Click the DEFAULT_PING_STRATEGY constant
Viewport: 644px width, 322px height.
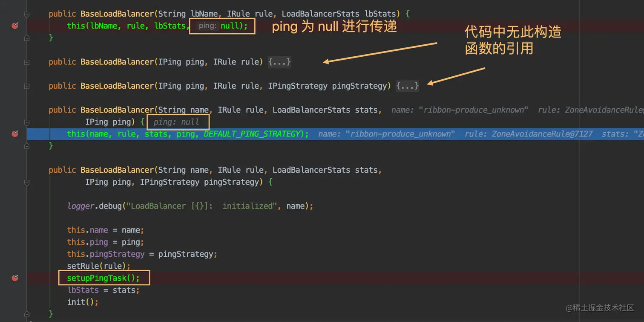(252, 134)
